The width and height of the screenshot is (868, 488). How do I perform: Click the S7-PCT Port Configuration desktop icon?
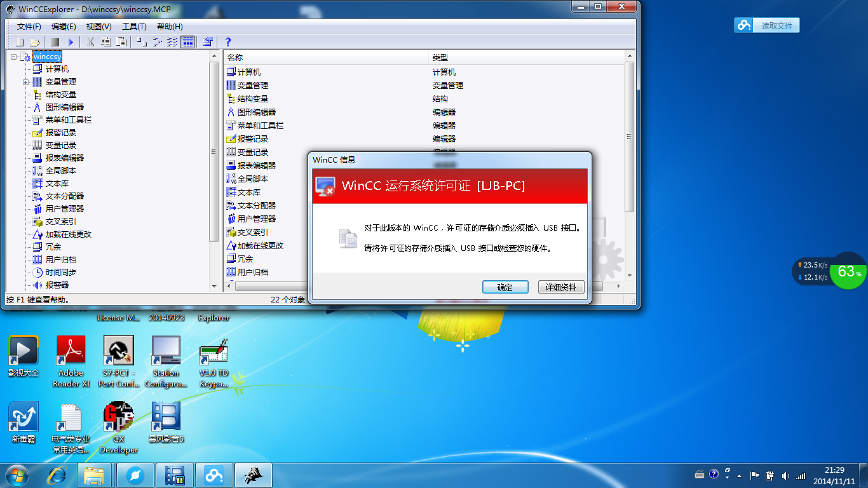point(119,361)
